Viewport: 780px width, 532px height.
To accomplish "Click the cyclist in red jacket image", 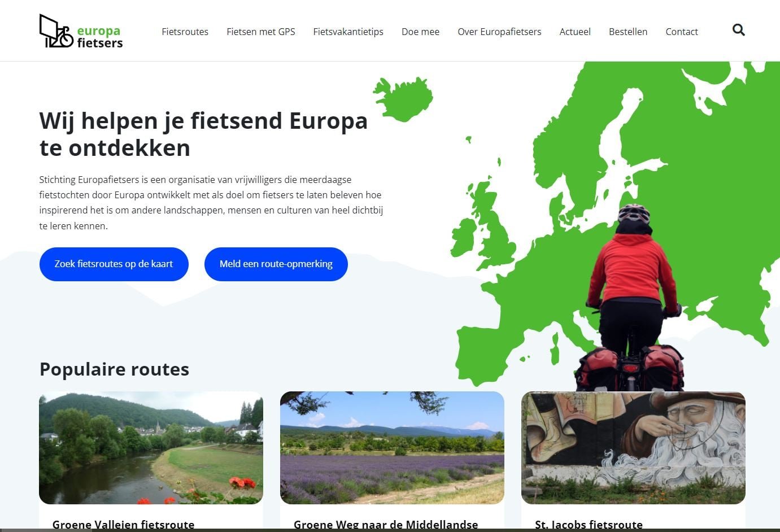I will tap(631, 298).
